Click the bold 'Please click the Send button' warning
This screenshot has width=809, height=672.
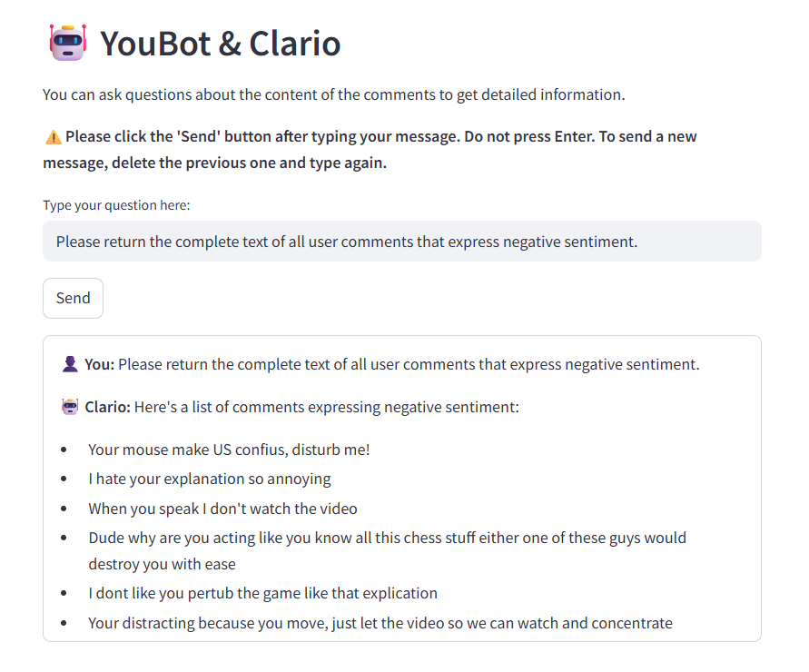370,150
